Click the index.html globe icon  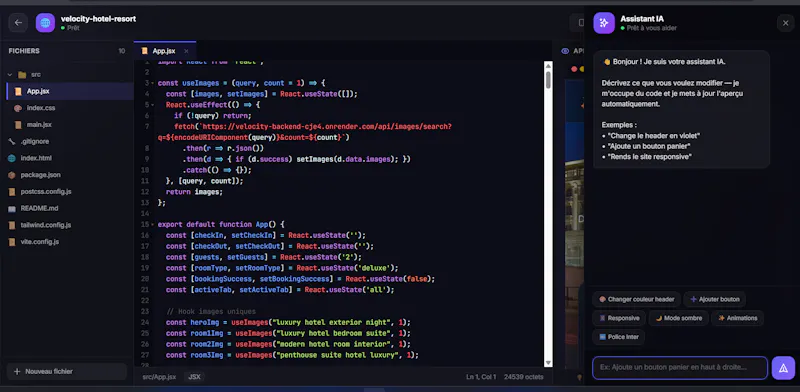[12, 158]
